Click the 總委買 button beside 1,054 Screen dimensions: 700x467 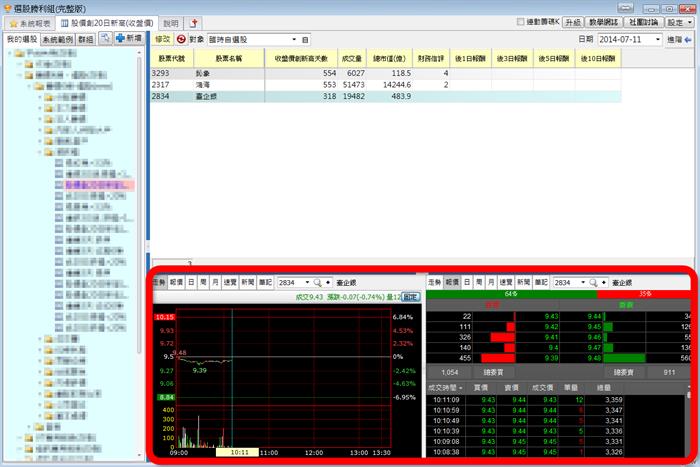[x=493, y=372]
